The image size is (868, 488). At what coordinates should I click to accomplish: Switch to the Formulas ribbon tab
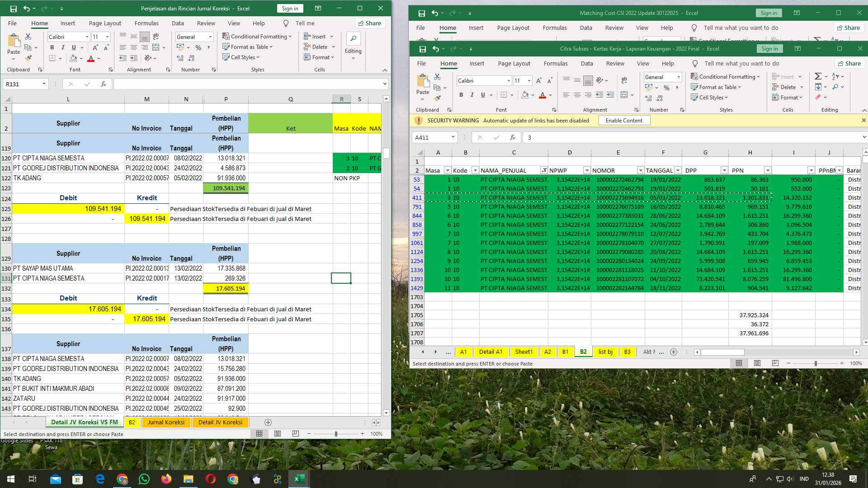pos(555,63)
